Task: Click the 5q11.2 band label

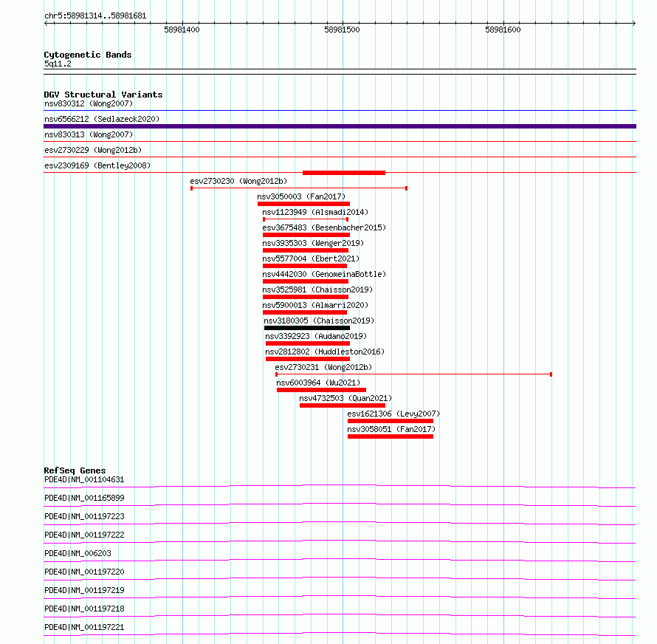Action: [x=58, y=64]
